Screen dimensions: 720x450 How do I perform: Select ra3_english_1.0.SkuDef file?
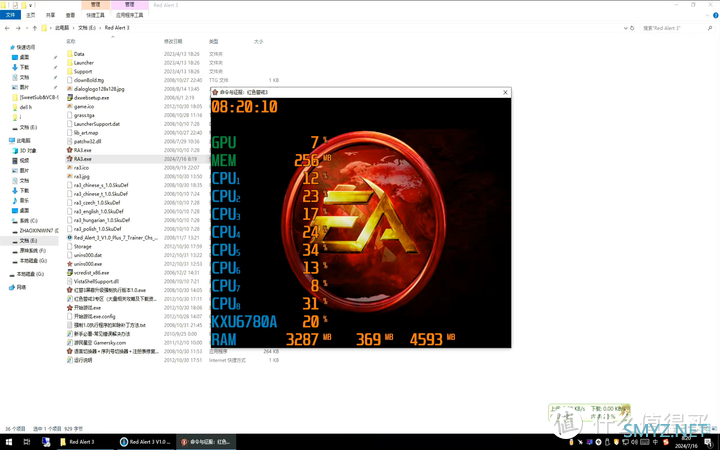tap(98, 211)
